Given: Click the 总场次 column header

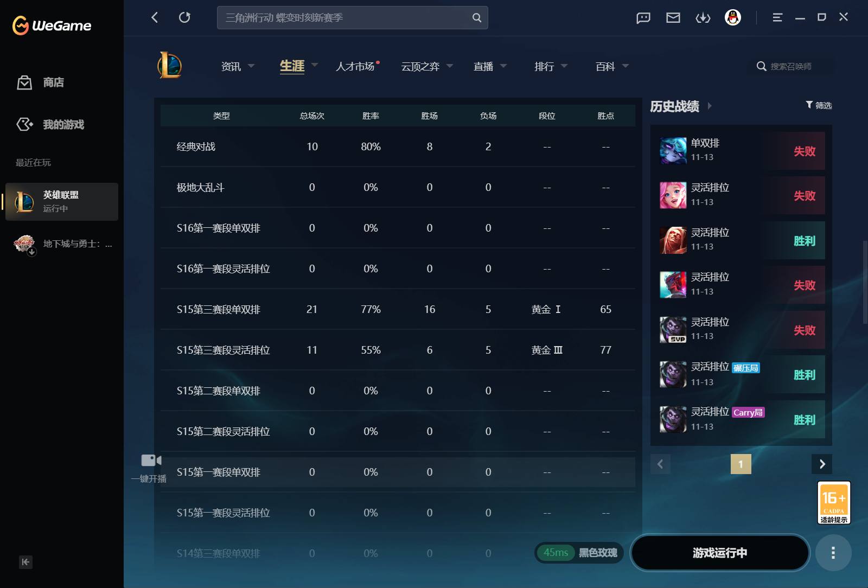Looking at the screenshot, I should pyautogui.click(x=312, y=116).
